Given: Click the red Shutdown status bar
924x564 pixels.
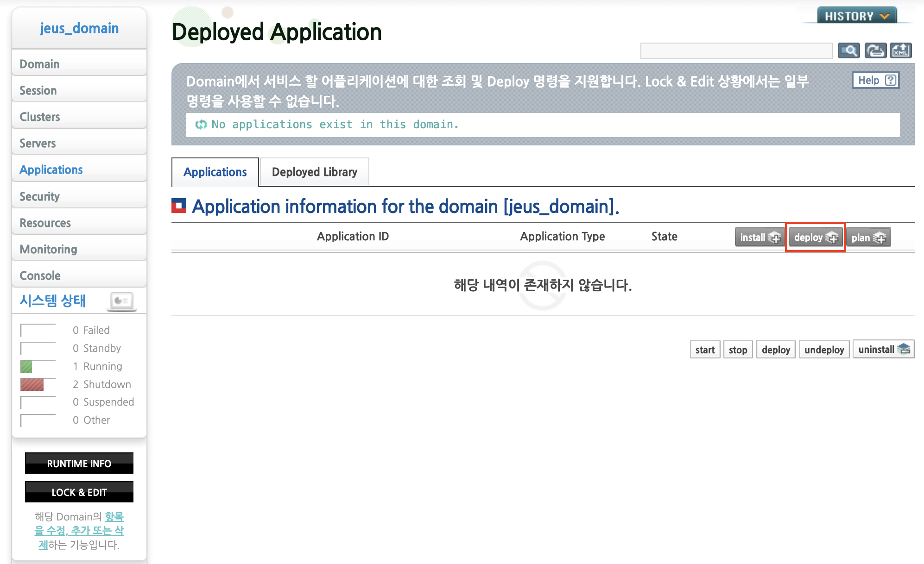Looking at the screenshot, I should coord(32,384).
